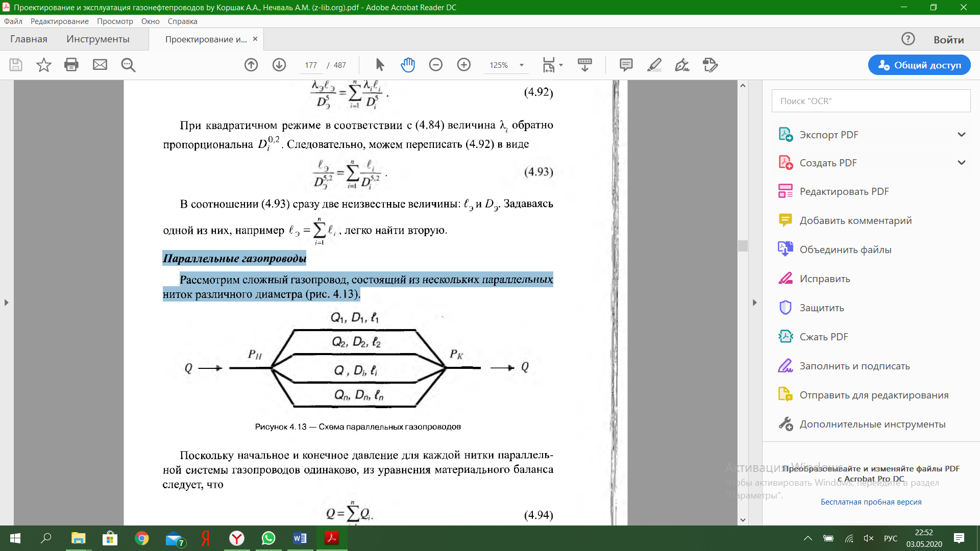Screen dimensions: 980x551
Task: Open the Редактирование menu
Action: (59, 21)
